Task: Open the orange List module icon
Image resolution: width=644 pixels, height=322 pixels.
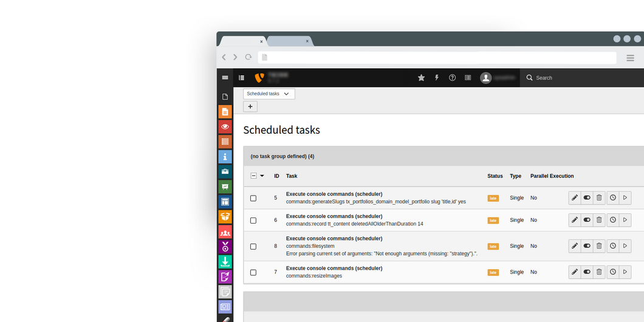Action: pyautogui.click(x=225, y=142)
